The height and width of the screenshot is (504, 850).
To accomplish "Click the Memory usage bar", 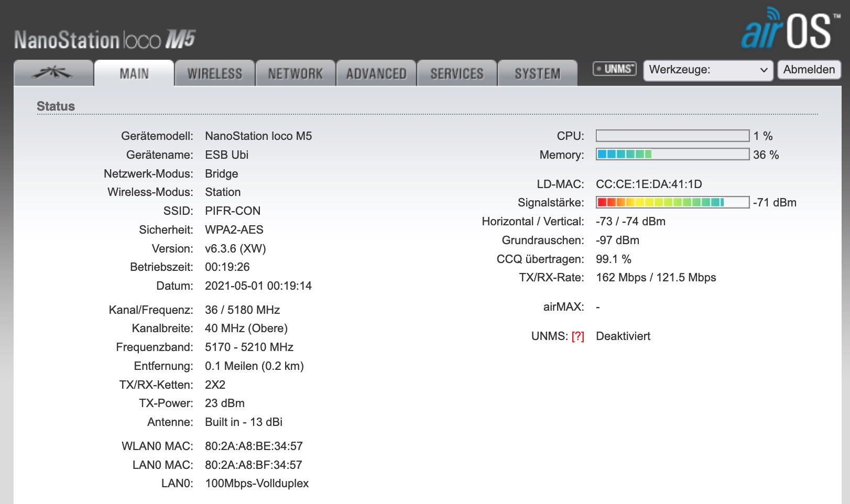I will 672,154.
